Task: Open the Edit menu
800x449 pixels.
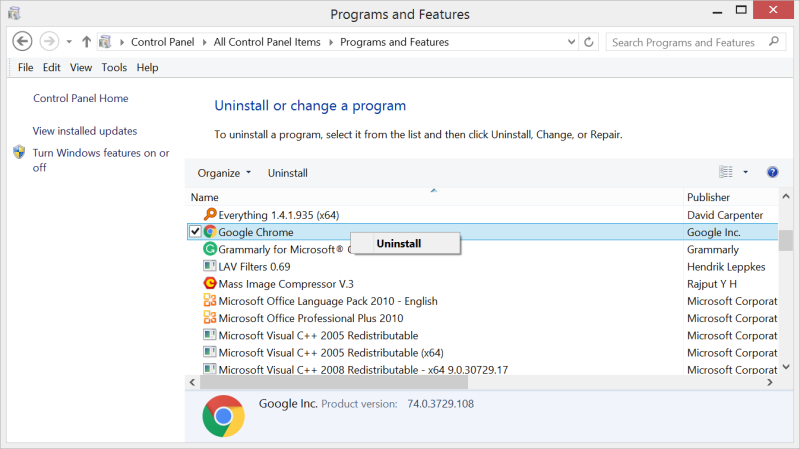Action: coord(52,67)
